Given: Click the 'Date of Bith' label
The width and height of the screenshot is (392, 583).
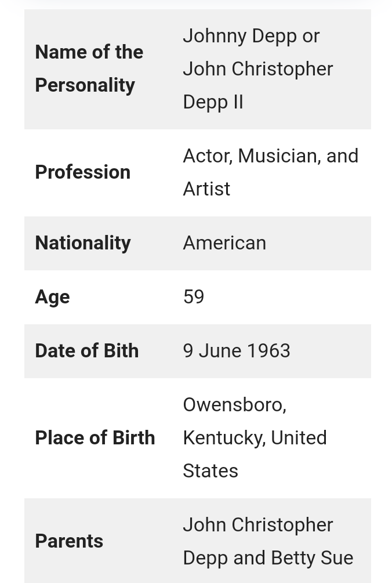Looking at the screenshot, I should [86, 350].
